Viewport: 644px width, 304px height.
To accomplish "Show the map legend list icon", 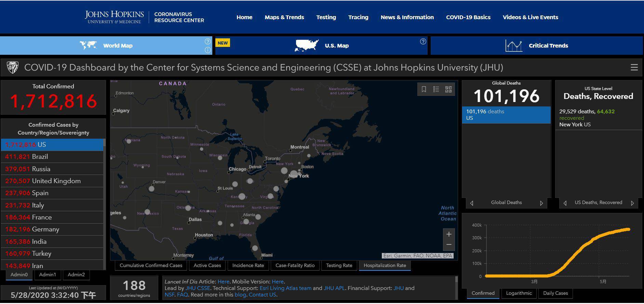I will [x=436, y=89].
